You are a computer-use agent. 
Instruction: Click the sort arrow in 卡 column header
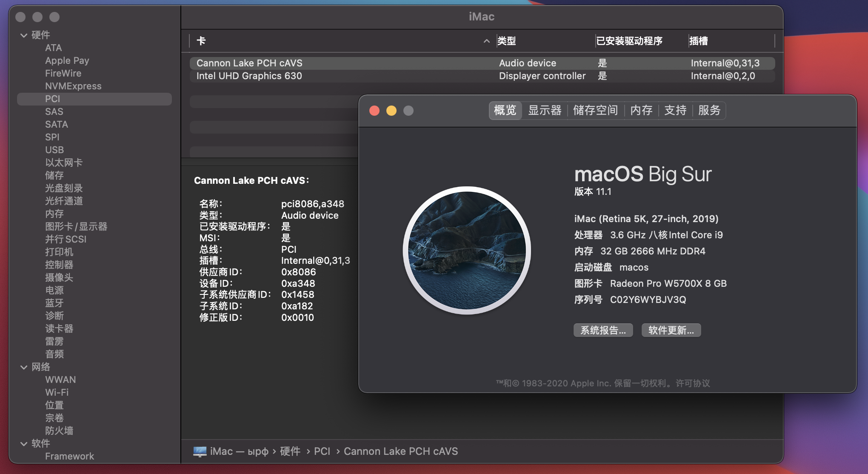tap(486, 41)
